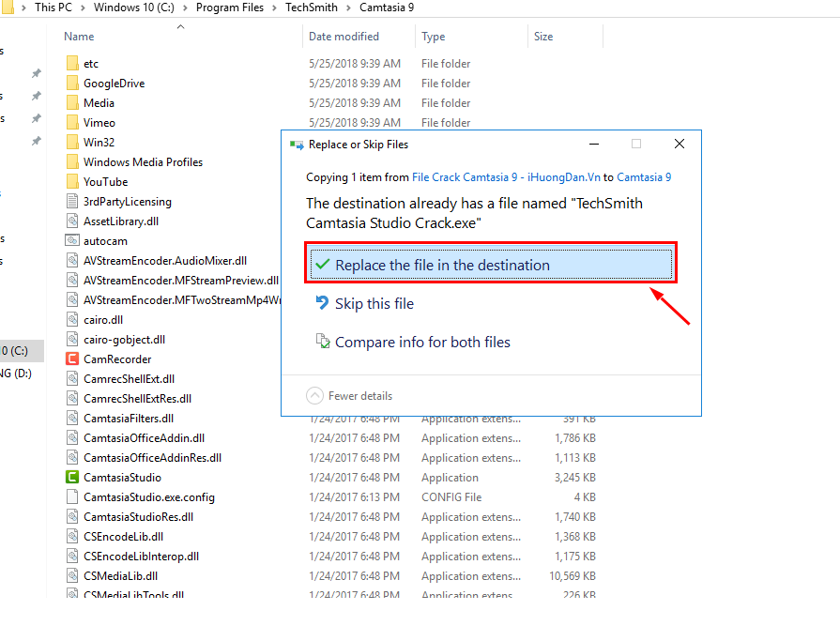The image size is (840, 641).
Task: Select AVStreamEncoder.MFStreamPreview.dll file name
Action: (181, 281)
